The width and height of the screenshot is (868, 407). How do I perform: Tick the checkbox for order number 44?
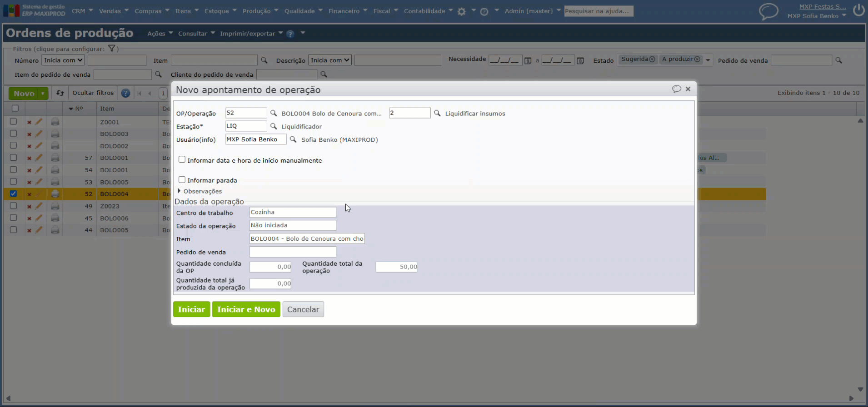[13, 230]
